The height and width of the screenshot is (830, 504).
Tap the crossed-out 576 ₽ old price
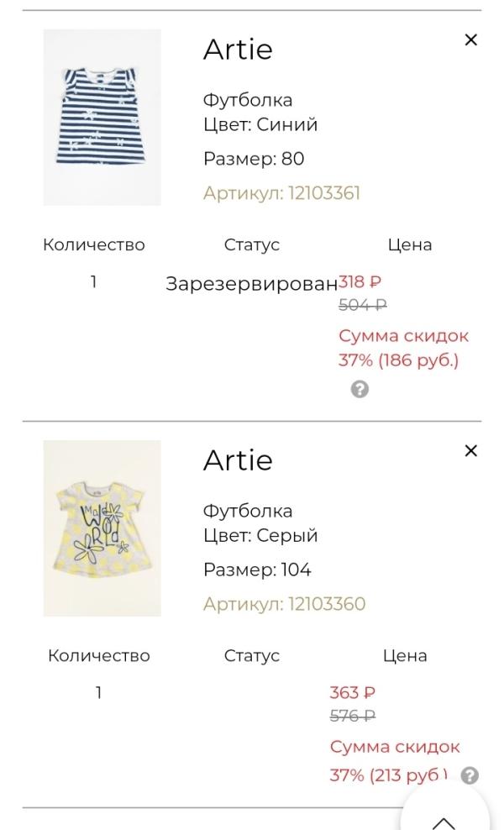click(352, 716)
